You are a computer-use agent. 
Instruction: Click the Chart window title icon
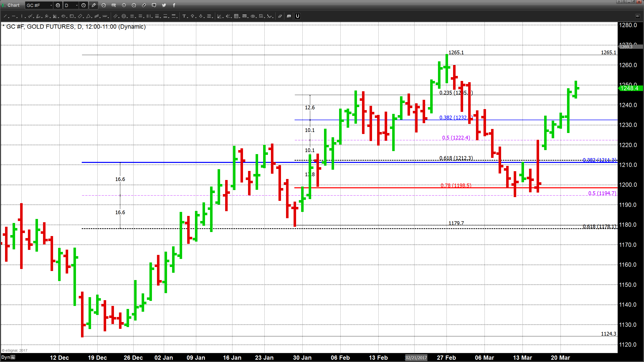click(4, 5)
